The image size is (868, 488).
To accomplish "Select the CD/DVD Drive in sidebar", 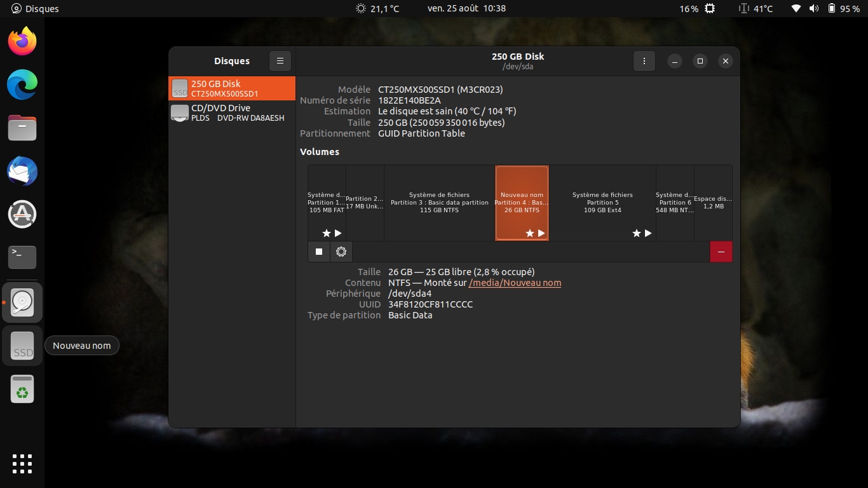I will 232,112.
